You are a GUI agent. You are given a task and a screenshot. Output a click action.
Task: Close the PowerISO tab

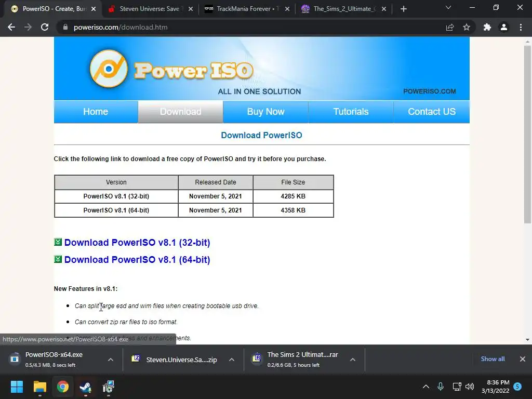[94, 9]
